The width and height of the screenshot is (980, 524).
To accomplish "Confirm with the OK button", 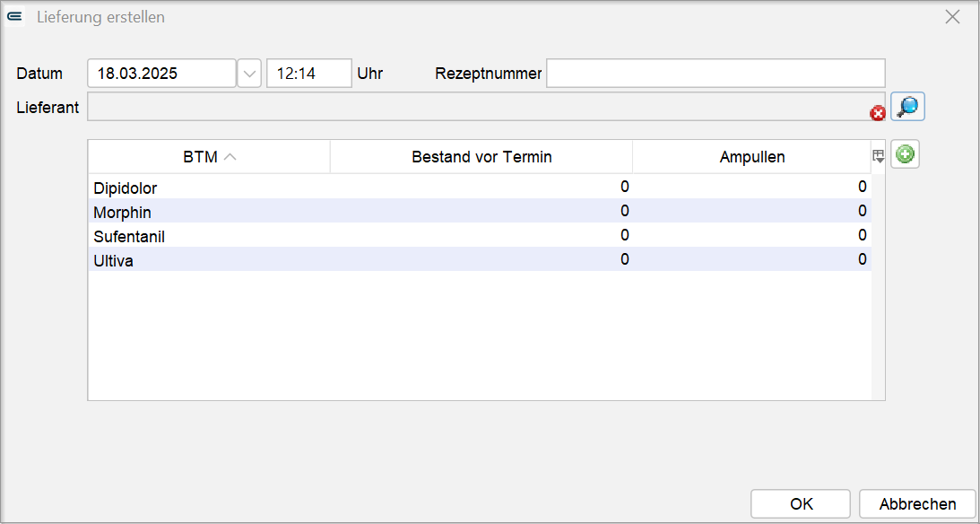I will point(801,504).
